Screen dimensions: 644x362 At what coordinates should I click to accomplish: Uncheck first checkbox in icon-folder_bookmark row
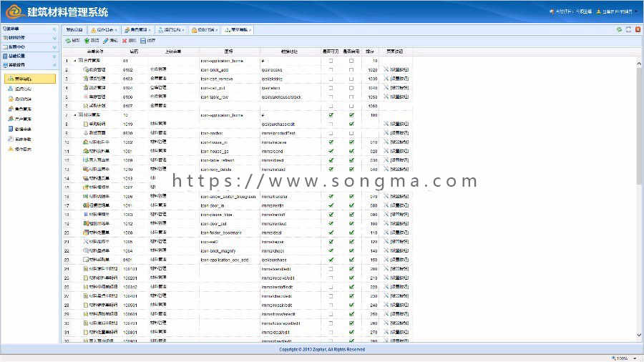pos(331,233)
